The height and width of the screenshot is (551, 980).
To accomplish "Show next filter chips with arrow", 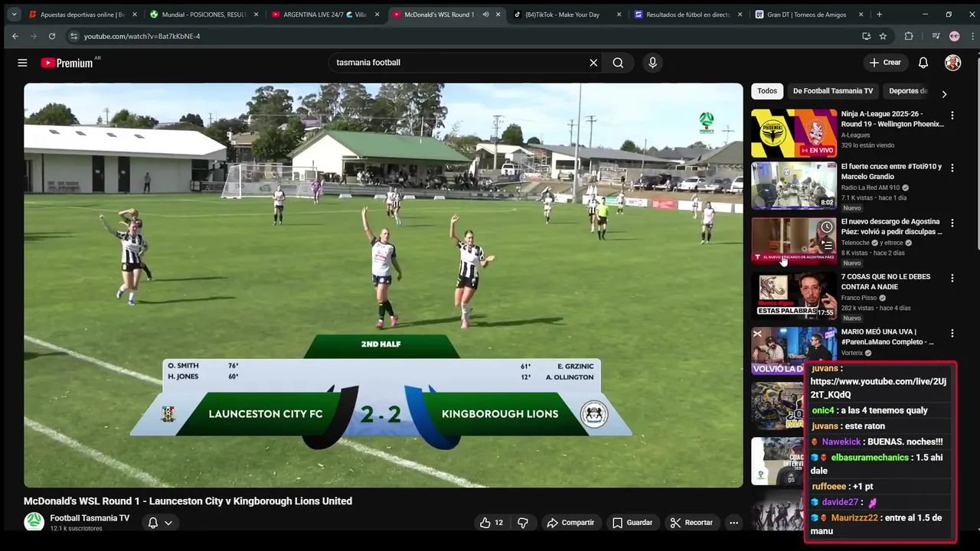I will point(944,94).
